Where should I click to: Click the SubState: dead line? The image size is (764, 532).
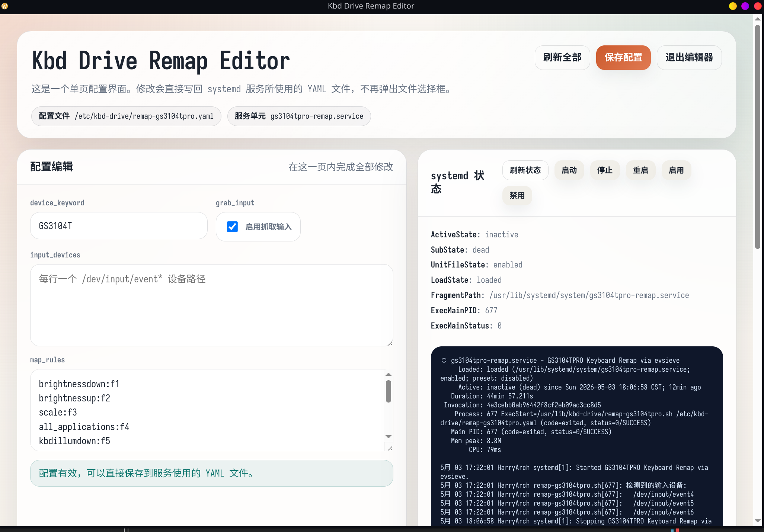point(460,250)
